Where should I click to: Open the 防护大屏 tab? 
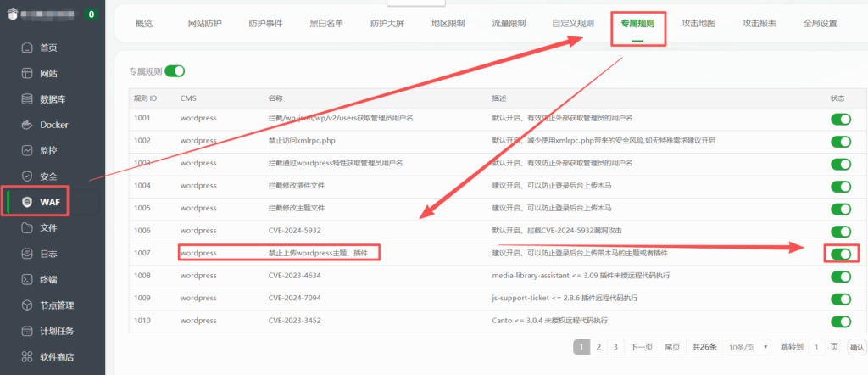click(387, 23)
